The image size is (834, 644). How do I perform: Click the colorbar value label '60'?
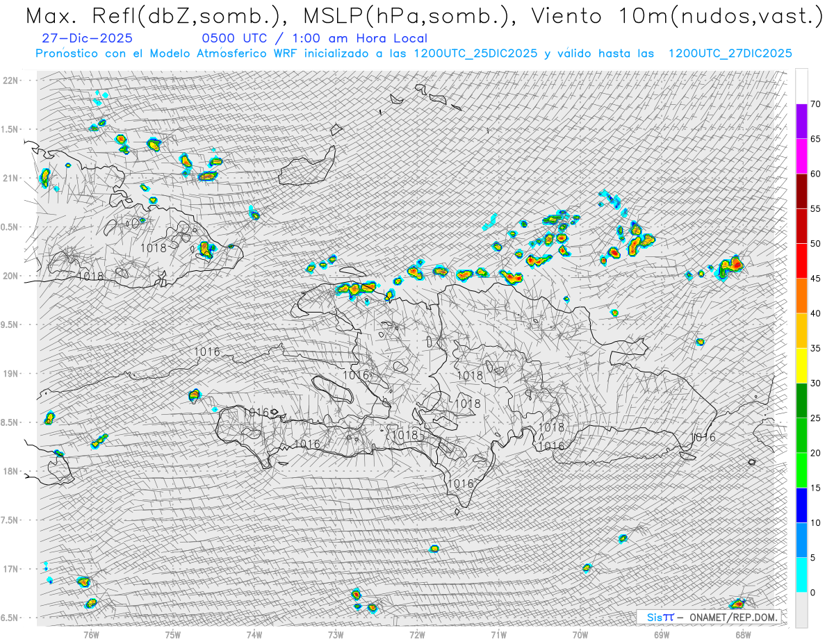(x=815, y=174)
